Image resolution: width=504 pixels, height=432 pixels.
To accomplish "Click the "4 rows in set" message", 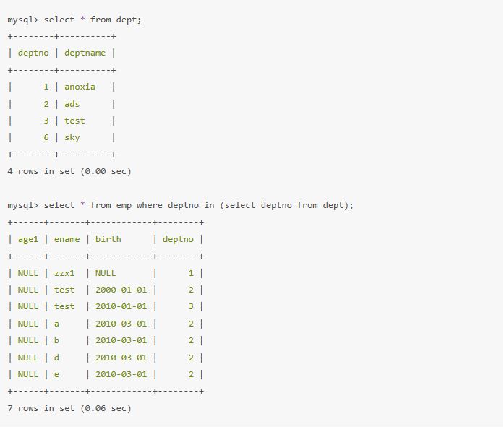I will 69,171.
